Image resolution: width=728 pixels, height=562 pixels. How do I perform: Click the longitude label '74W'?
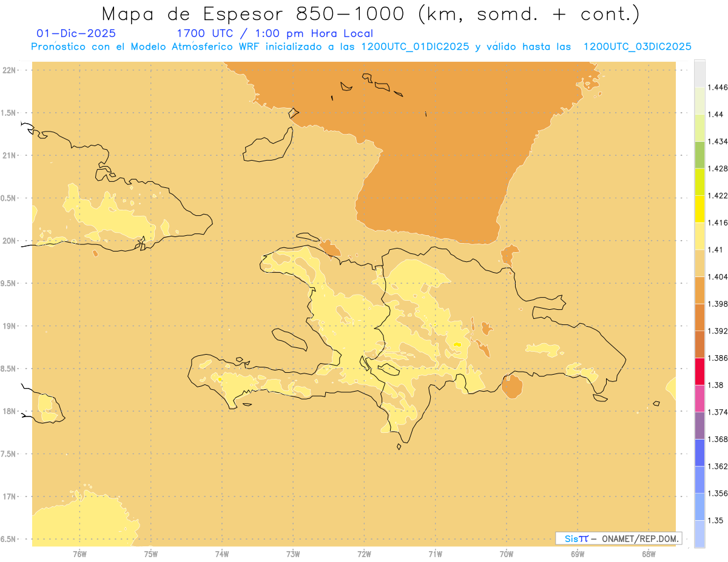pyautogui.click(x=222, y=554)
